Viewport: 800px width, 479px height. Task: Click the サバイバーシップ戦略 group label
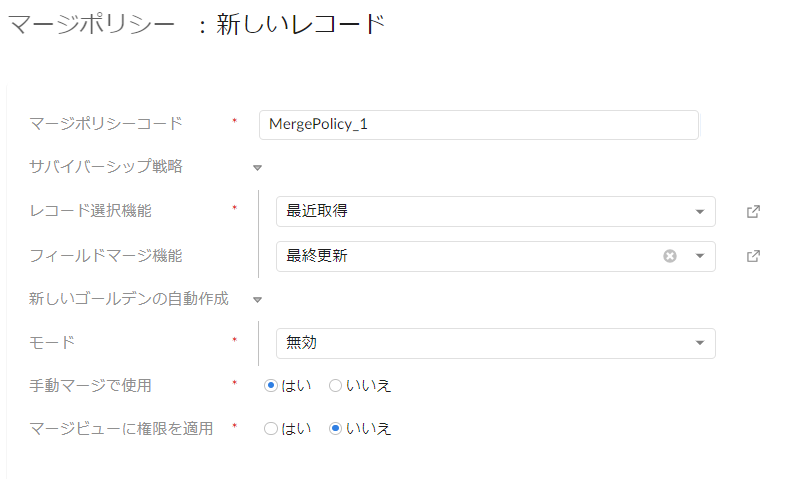(x=106, y=166)
